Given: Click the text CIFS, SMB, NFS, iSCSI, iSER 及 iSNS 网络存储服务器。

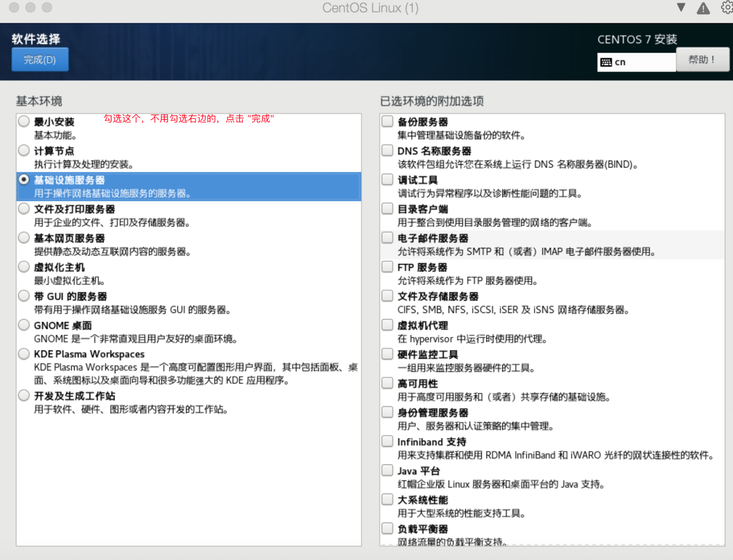Looking at the screenshot, I should point(513,310).
